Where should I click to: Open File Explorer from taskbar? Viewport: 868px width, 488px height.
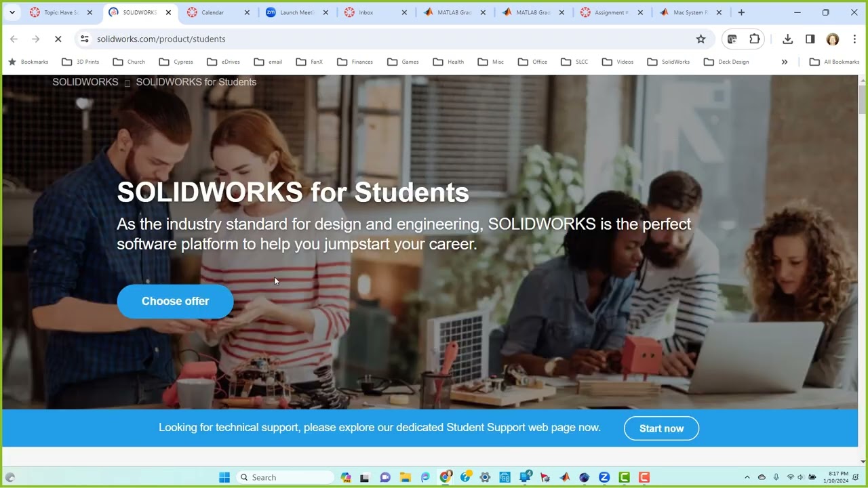(x=405, y=478)
